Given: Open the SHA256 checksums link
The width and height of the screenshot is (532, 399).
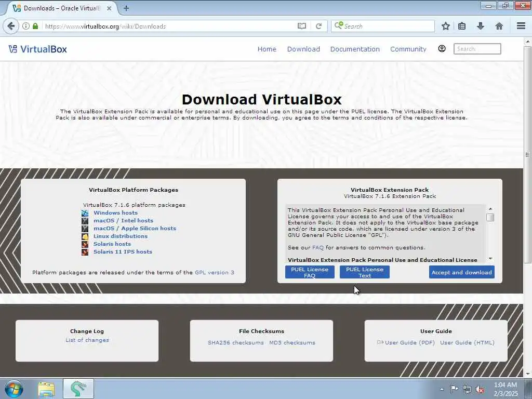Looking at the screenshot, I should tap(236, 343).
